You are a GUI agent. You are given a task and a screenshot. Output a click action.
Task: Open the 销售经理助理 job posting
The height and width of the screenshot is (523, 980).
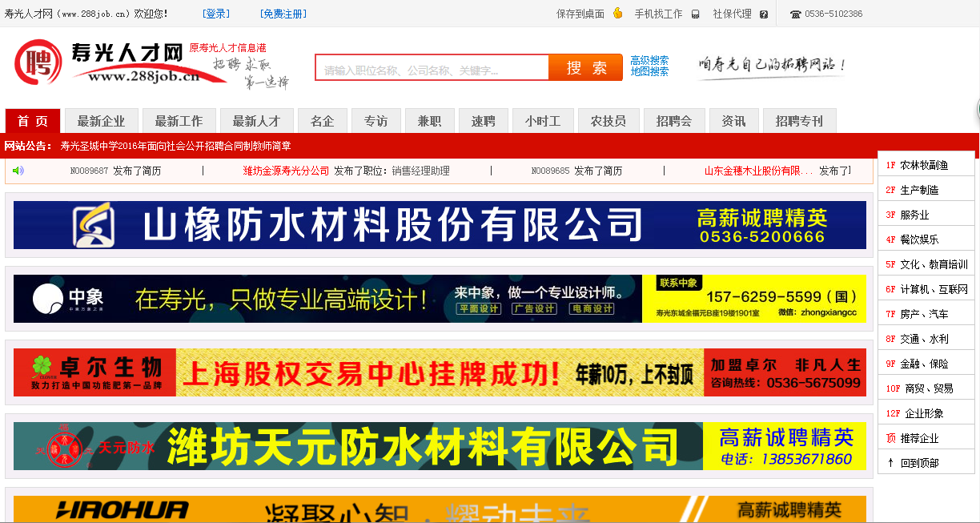click(421, 171)
